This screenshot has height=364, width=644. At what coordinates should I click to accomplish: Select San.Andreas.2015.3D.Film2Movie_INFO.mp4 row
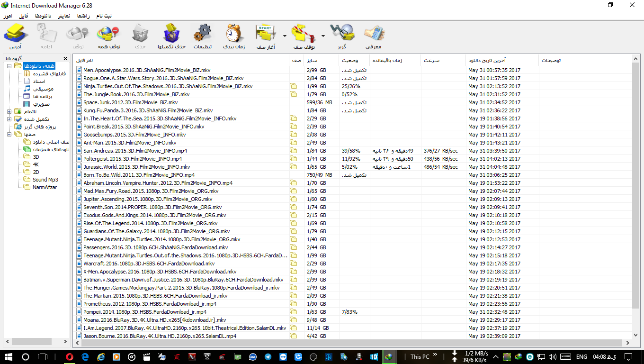[x=352, y=151]
